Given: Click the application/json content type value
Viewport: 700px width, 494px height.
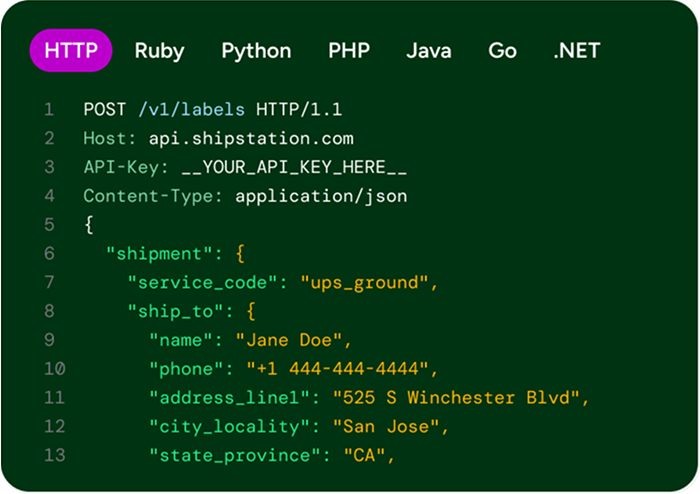Looking at the screenshot, I should coord(321,196).
